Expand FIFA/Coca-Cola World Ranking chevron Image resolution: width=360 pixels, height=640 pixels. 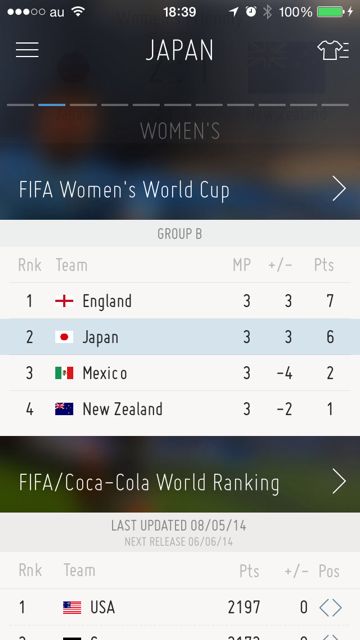click(x=339, y=482)
